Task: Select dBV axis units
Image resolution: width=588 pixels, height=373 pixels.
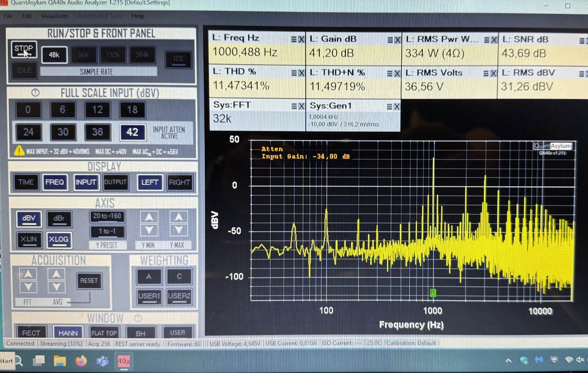Action: (29, 219)
